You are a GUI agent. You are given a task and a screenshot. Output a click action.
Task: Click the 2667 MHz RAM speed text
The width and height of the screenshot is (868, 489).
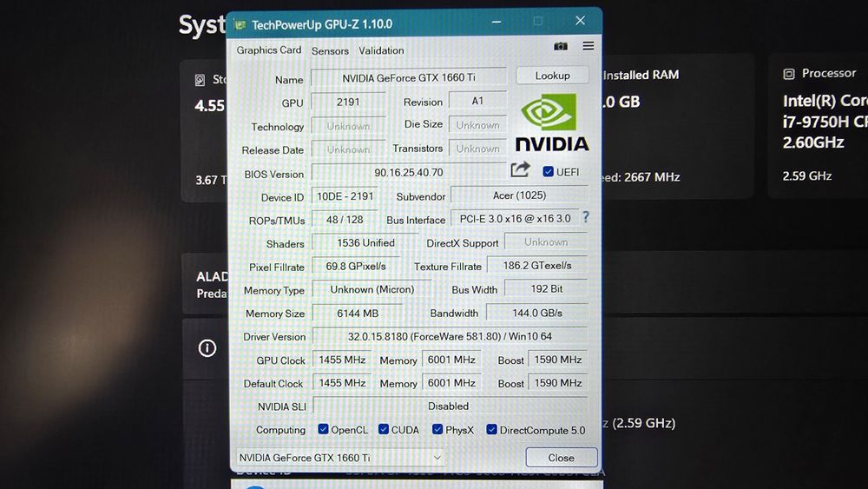tap(652, 177)
